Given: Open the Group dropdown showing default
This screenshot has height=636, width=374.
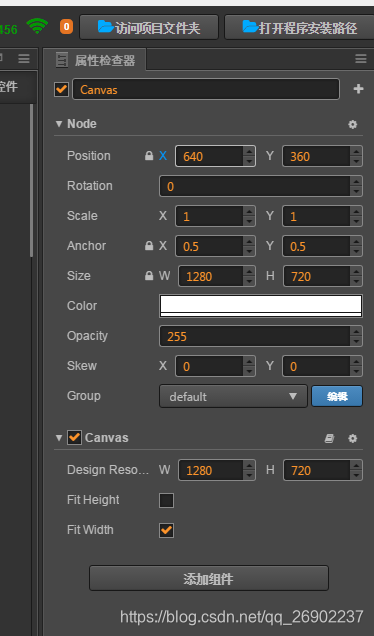Looking at the screenshot, I should [233, 396].
